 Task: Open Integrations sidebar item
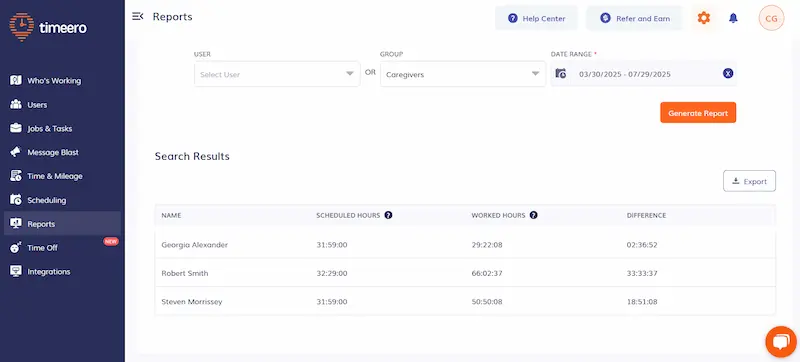point(62,271)
